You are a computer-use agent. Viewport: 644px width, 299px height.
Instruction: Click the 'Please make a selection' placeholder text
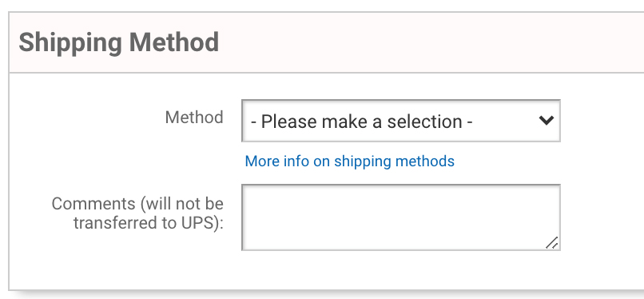(361, 122)
